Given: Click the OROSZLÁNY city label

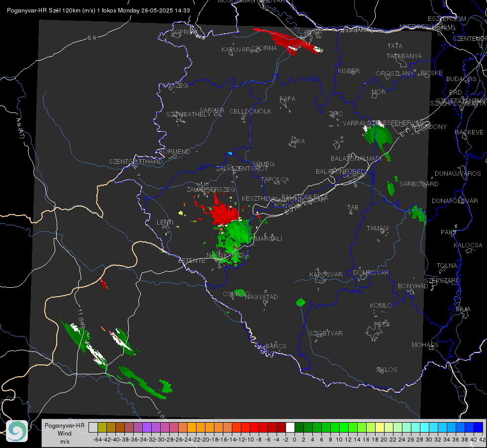Looking at the screenshot, I should [395, 74].
